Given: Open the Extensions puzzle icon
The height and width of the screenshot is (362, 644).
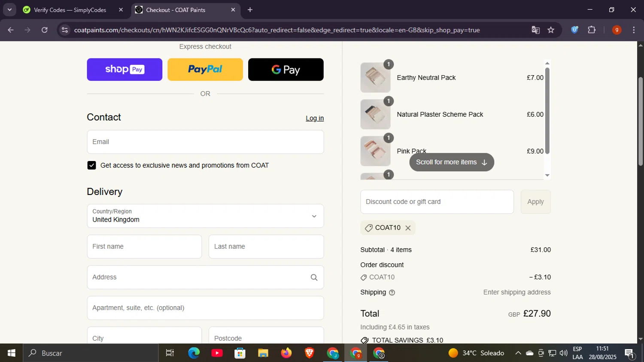Looking at the screenshot, I should (x=592, y=30).
